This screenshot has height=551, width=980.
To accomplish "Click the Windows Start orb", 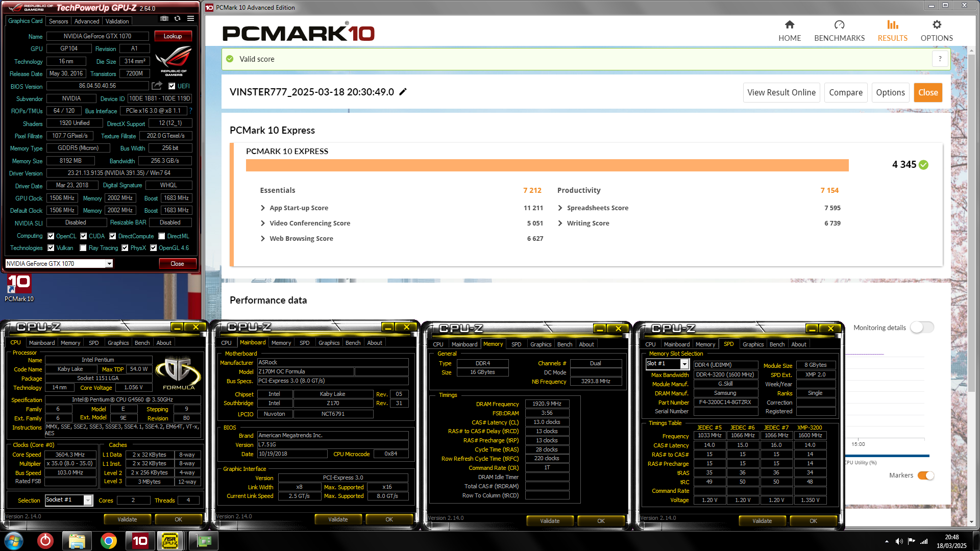I will click(x=14, y=541).
